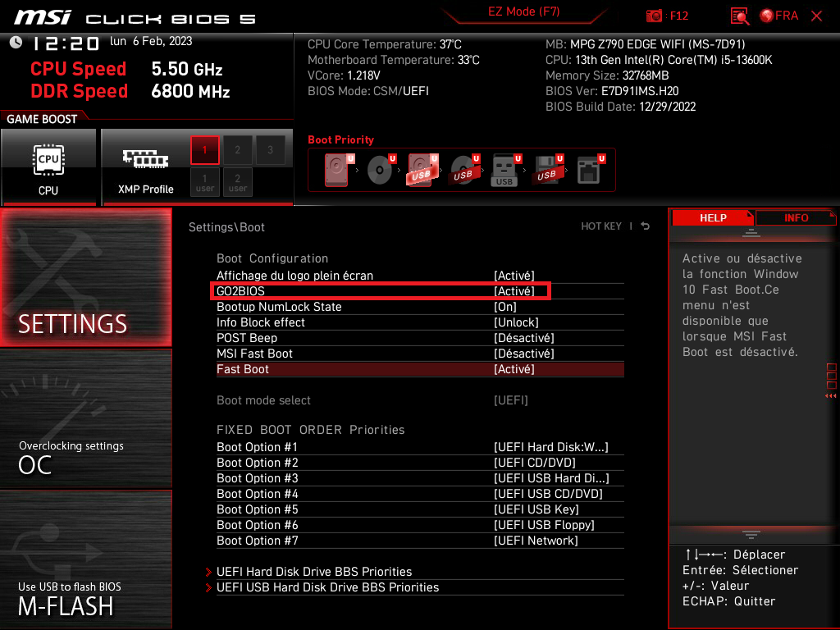Click Boot mode select UEFI value
The width and height of the screenshot is (840, 630).
pyautogui.click(x=510, y=400)
